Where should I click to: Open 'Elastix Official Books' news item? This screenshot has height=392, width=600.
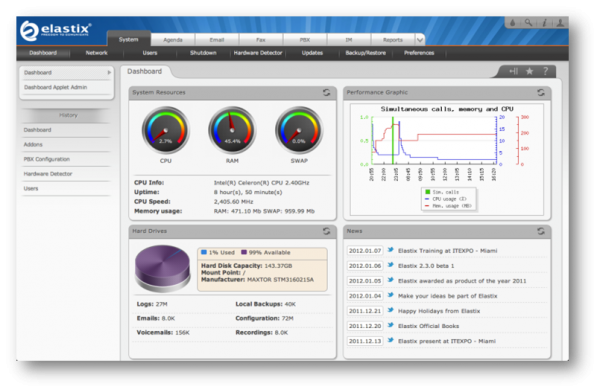428,326
